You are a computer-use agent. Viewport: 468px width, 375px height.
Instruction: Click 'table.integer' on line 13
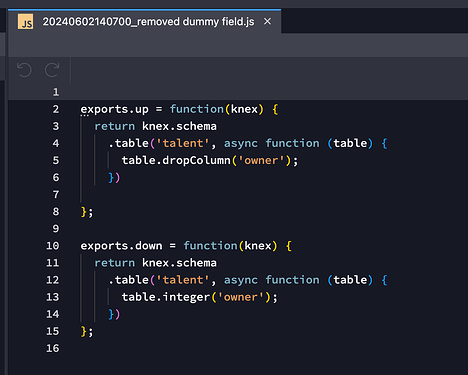coord(166,297)
